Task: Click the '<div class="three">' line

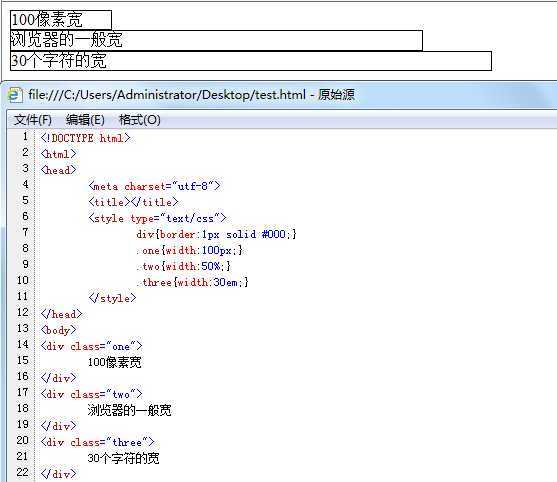Action: pyautogui.click(x=97, y=442)
